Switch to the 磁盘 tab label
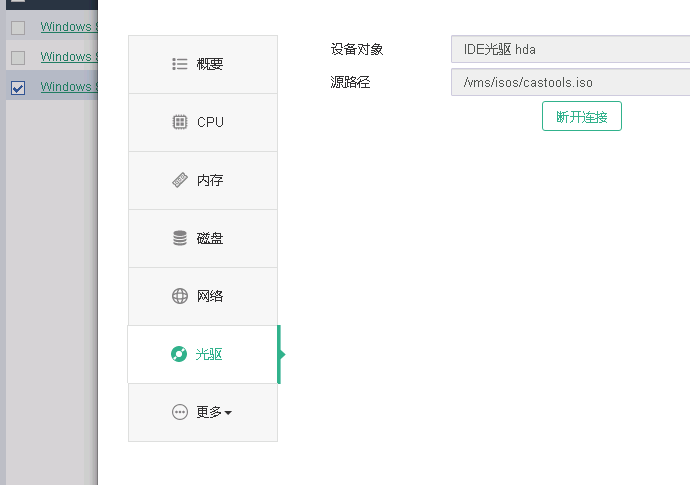The height and width of the screenshot is (485, 690). pyautogui.click(x=210, y=239)
